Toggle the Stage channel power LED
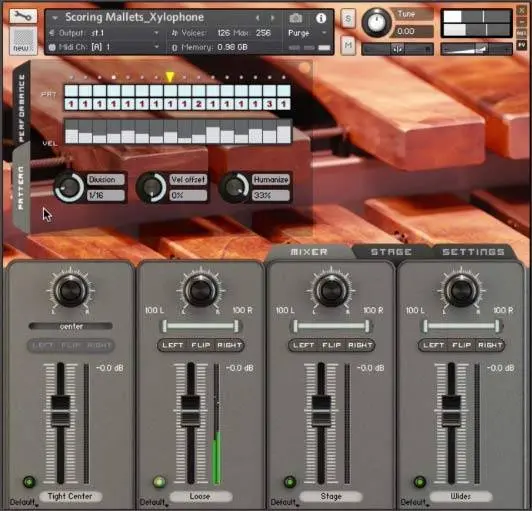Viewport: 532px width, 511px height. pos(290,481)
